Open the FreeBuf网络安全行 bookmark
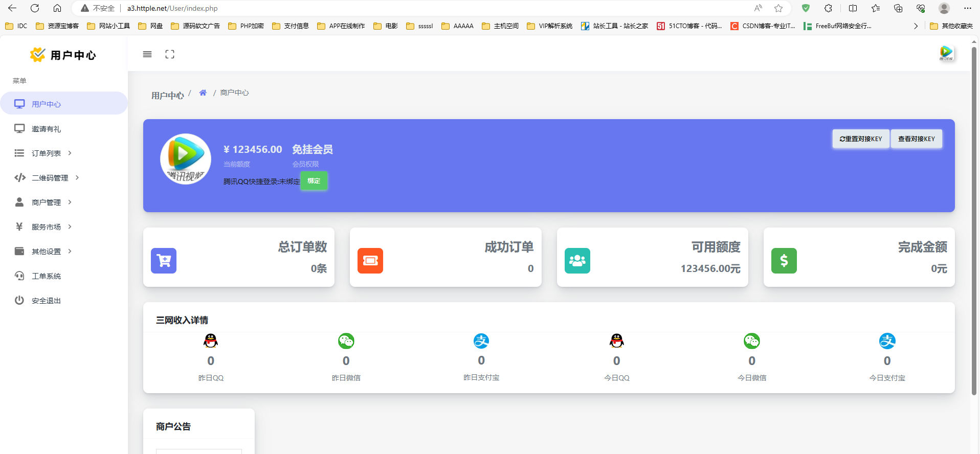The width and height of the screenshot is (980, 454). tap(838, 26)
